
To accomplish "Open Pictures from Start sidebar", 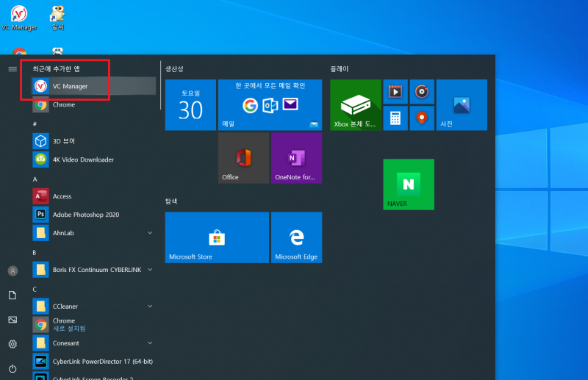I will [12, 320].
